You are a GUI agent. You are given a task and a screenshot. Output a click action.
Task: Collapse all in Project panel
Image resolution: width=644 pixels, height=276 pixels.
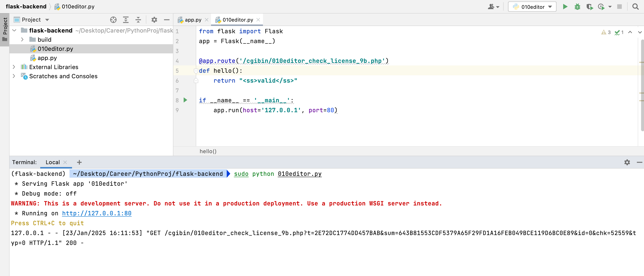click(x=138, y=20)
